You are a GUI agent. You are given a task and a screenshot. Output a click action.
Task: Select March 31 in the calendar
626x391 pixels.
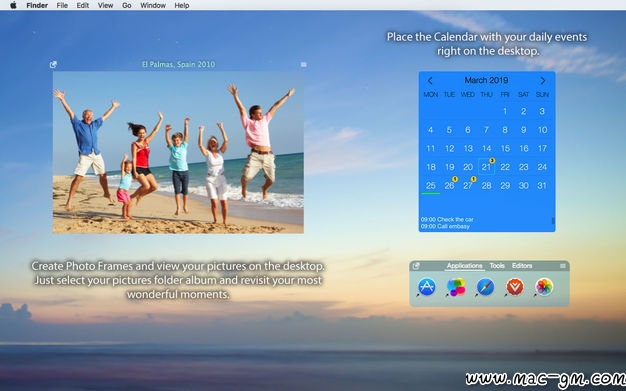(x=542, y=185)
